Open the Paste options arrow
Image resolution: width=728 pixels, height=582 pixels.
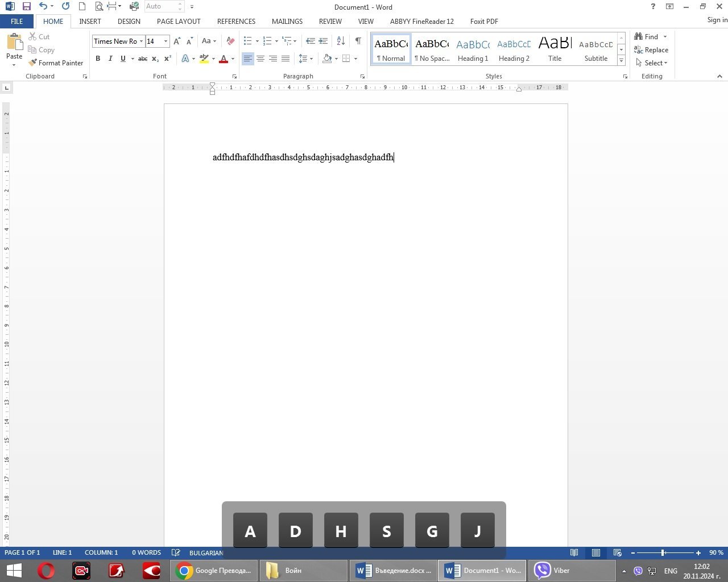14,64
